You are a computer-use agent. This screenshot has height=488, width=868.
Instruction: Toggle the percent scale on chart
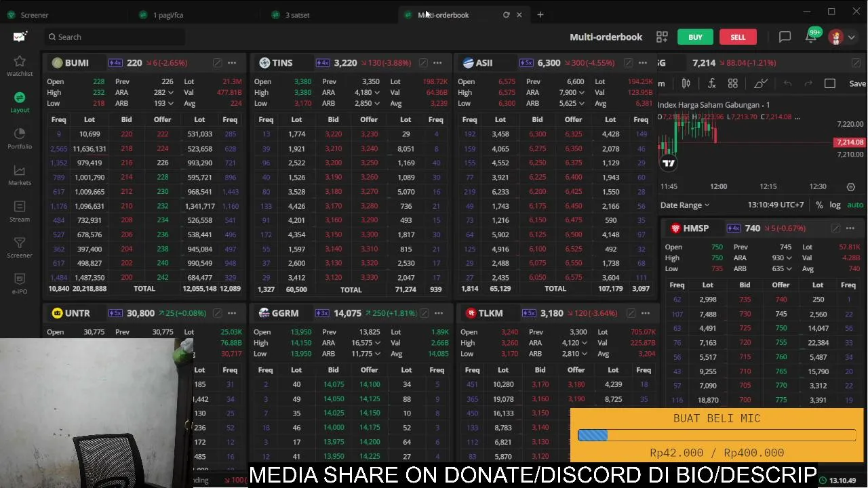tap(819, 205)
